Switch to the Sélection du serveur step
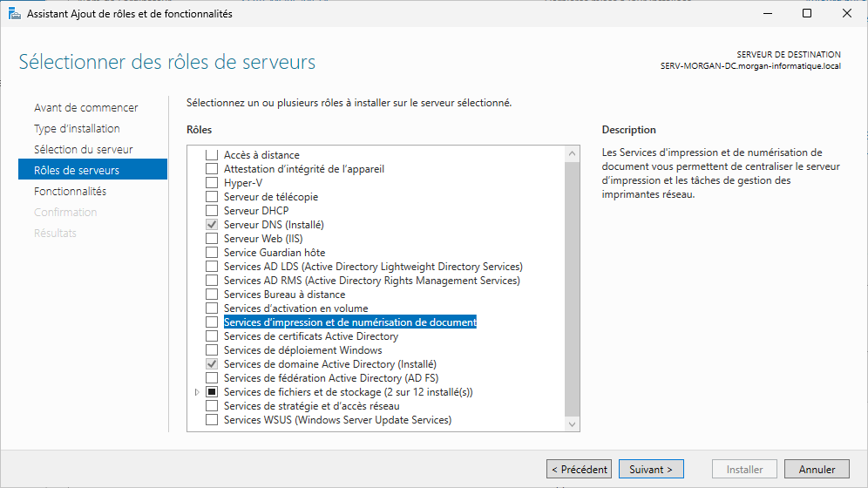This screenshot has height=488, width=868. (x=83, y=150)
